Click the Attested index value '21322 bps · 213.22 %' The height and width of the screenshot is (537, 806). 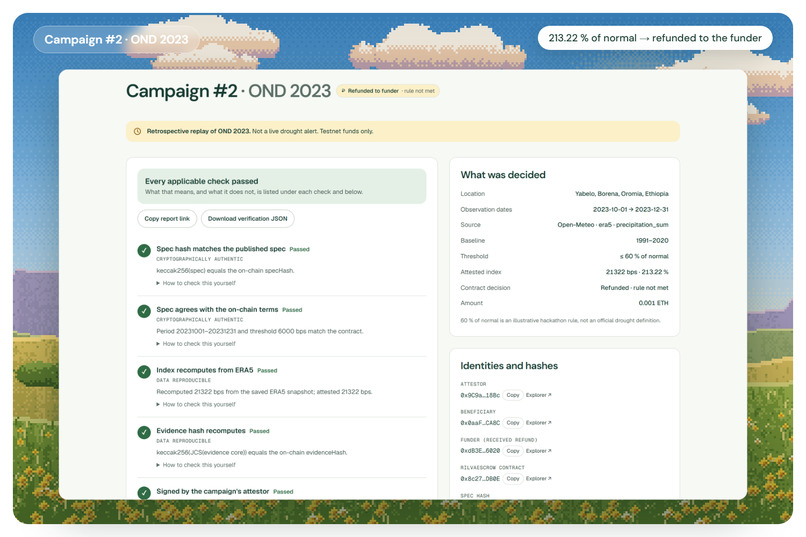pos(637,272)
